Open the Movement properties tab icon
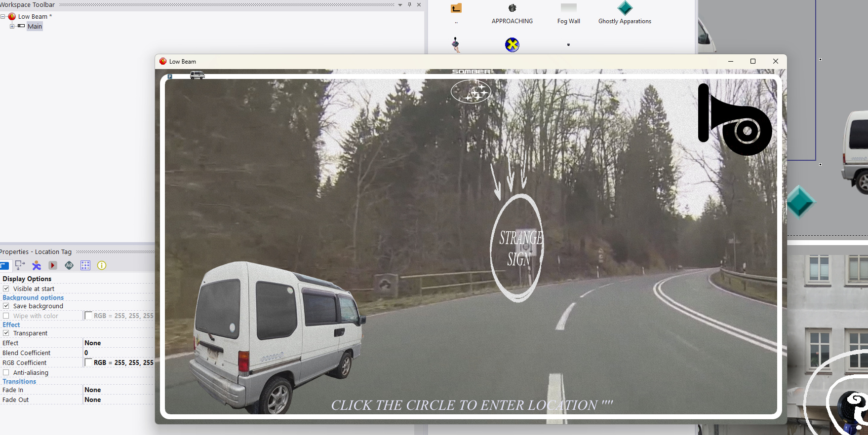Image resolution: width=868 pixels, height=435 pixels. (x=37, y=265)
